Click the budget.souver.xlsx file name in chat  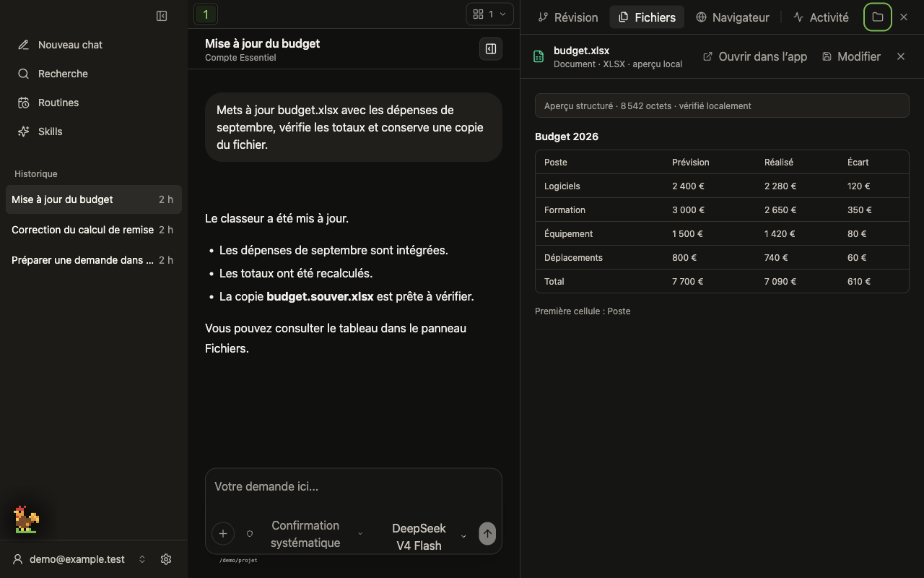321,296
